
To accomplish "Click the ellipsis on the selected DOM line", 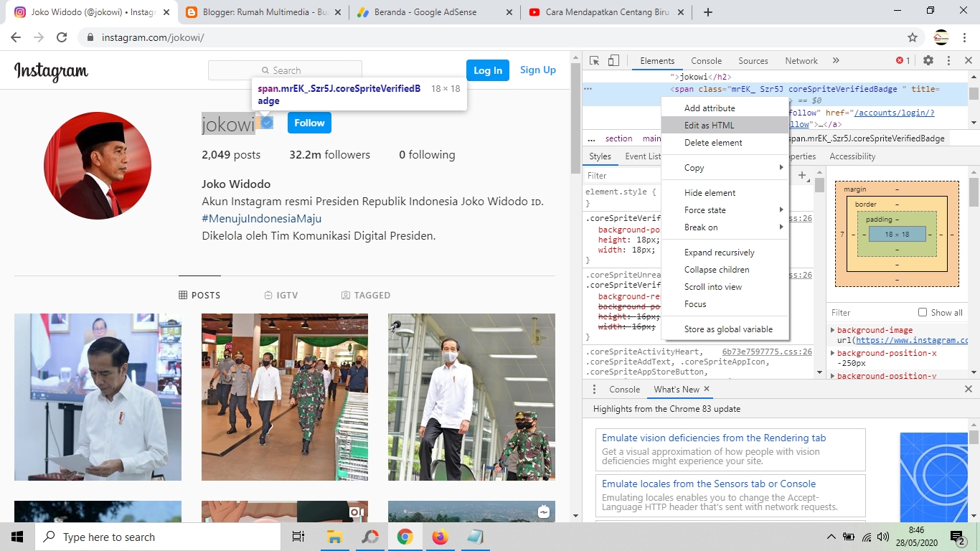I will click(588, 89).
